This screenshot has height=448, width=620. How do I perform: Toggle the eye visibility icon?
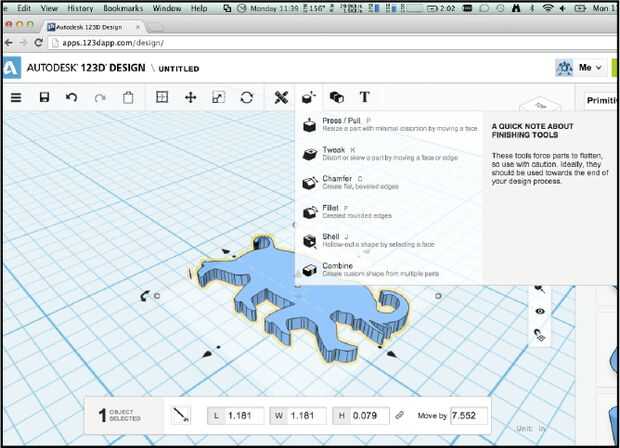(540, 312)
